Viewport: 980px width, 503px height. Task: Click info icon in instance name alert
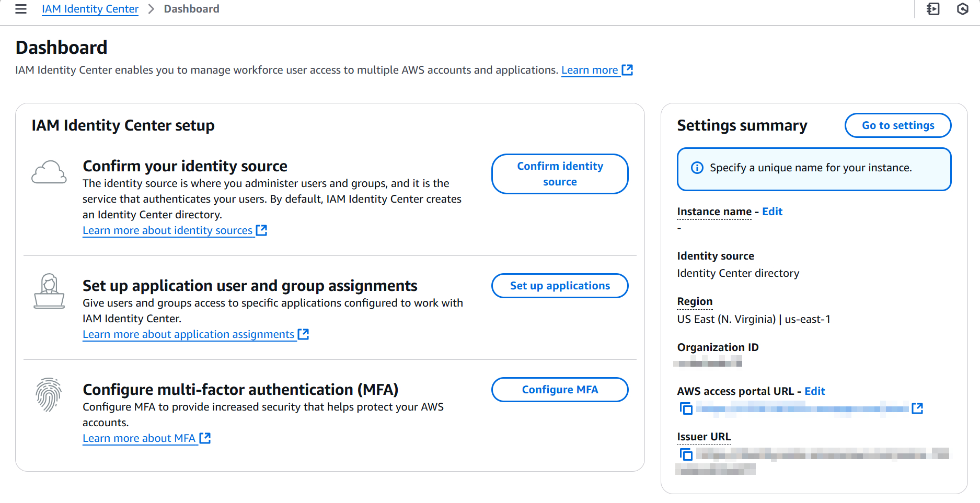tap(697, 168)
